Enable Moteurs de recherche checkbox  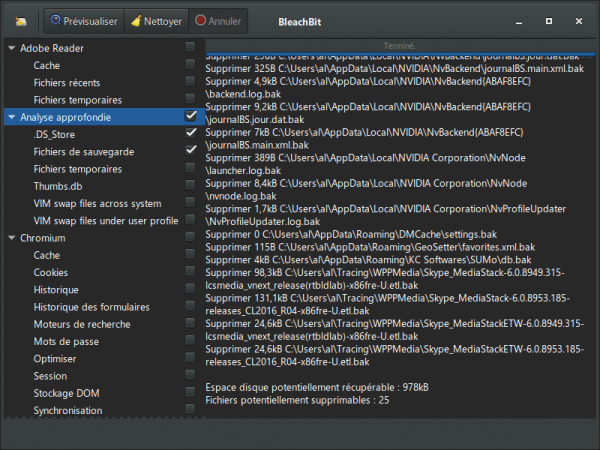pos(190,323)
